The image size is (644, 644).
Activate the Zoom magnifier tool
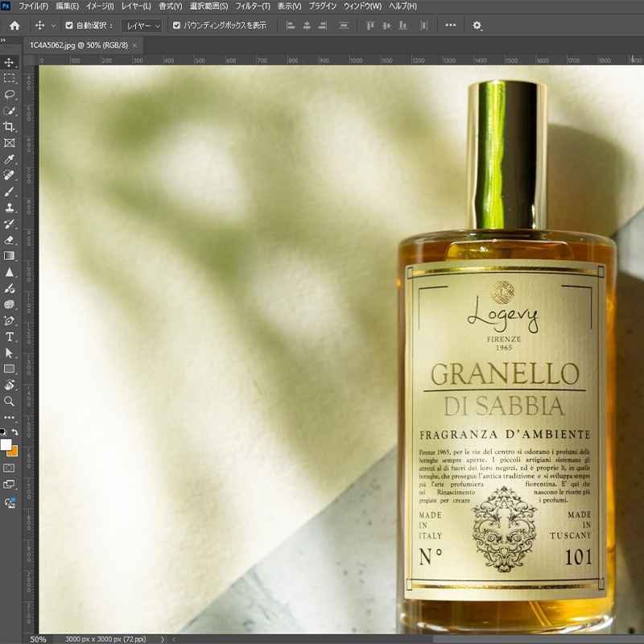pos(10,401)
